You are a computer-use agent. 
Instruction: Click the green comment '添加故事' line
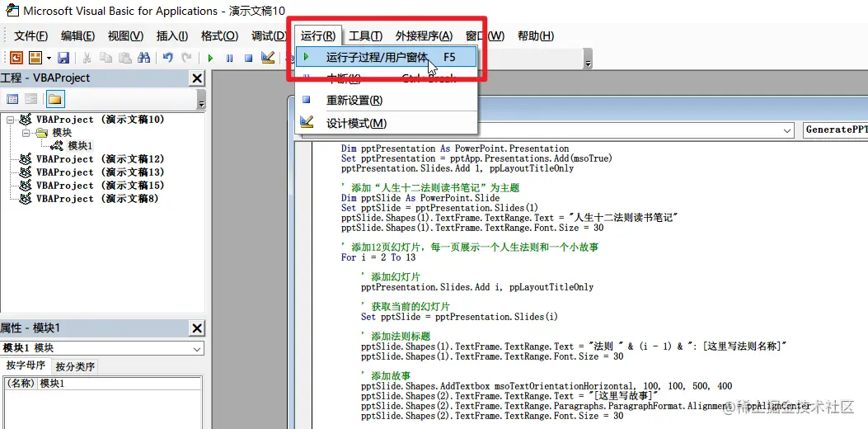[386, 375]
